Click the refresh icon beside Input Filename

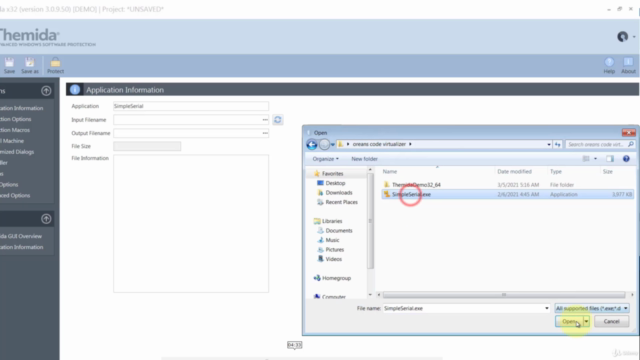pyautogui.click(x=278, y=120)
